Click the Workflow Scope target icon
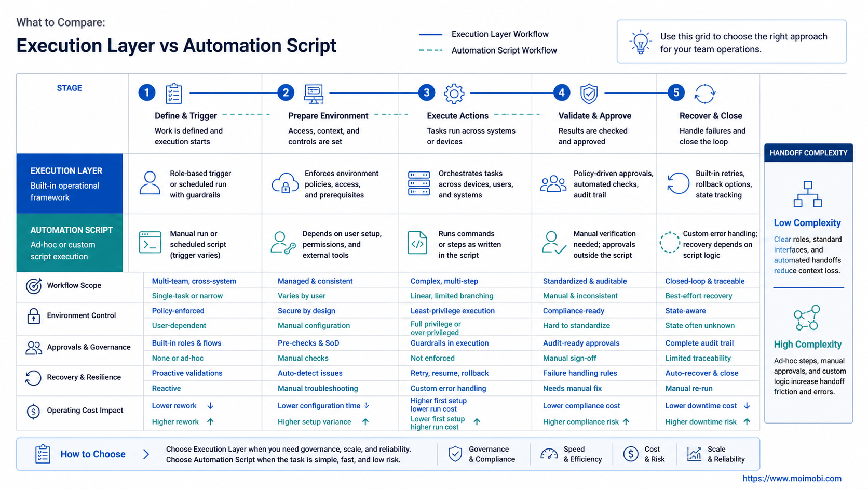This screenshot has height=489, width=868. coord(34,285)
